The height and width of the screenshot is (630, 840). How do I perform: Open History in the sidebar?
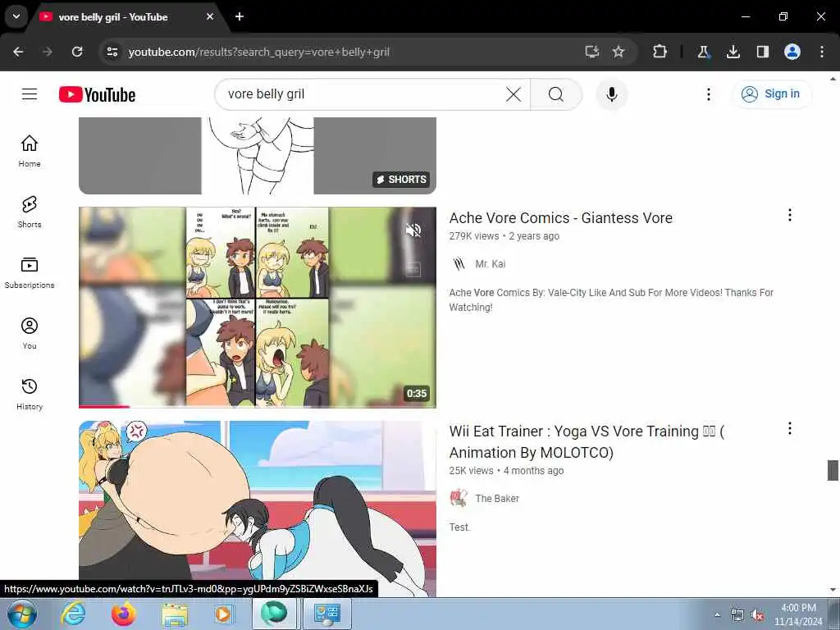click(30, 394)
